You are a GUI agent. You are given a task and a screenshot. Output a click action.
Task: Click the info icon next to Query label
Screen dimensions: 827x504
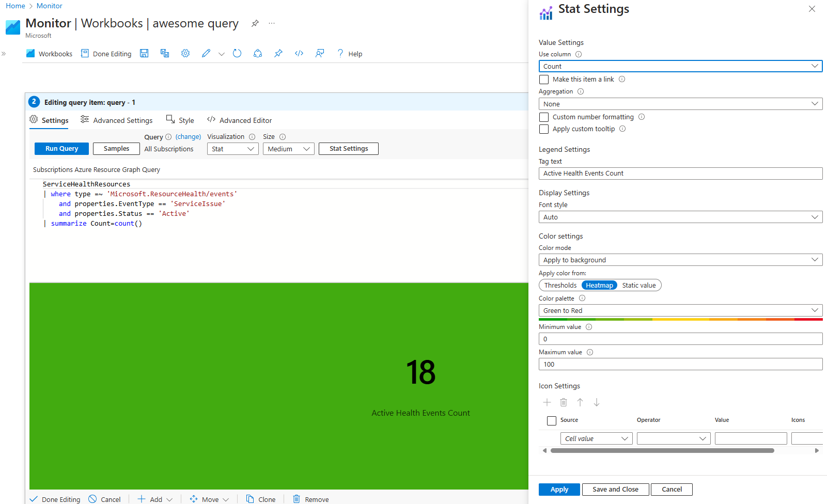[168, 137]
